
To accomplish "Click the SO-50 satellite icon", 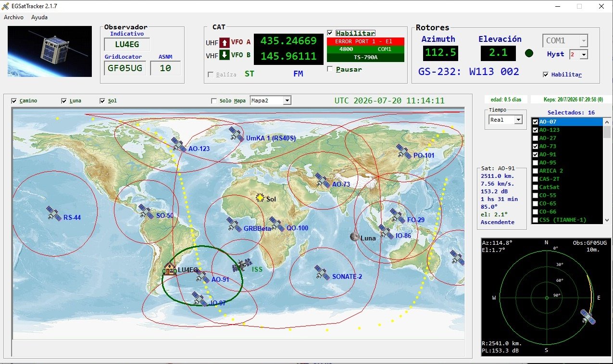I will pos(146,212).
